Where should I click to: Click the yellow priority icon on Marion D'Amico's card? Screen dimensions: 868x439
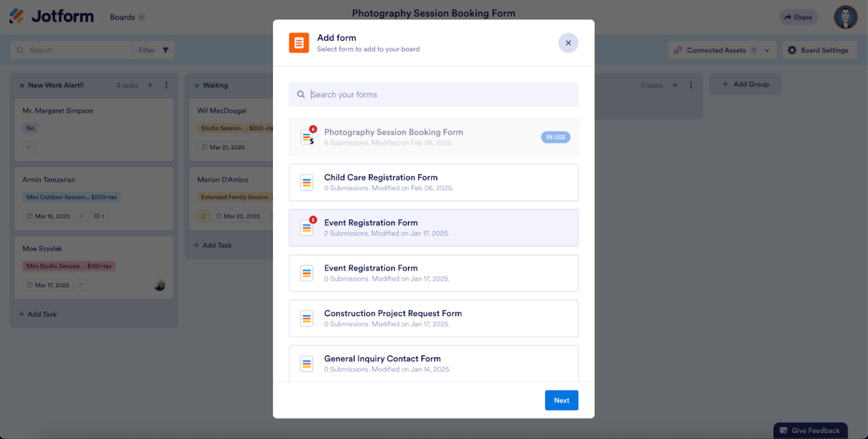(x=203, y=216)
